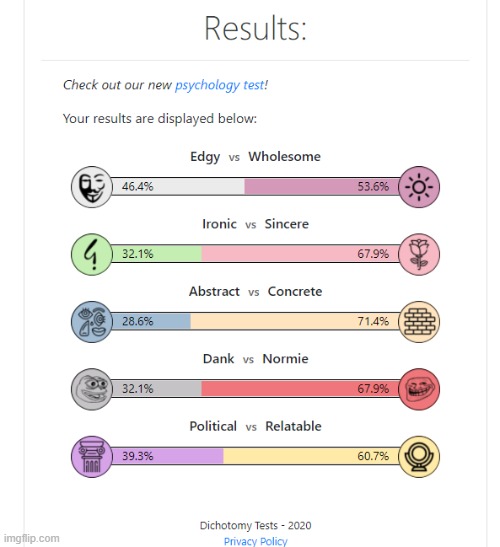Click the Edgy vs Wholesome label
This screenshot has height=547, width=500.
(255, 157)
